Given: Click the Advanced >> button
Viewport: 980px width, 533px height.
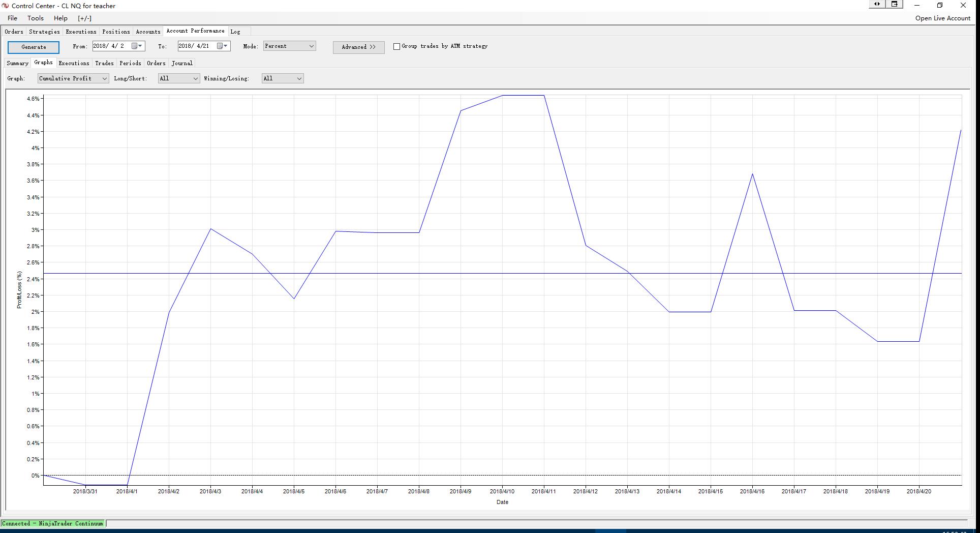Looking at the screenshot, I should [358, 47].
